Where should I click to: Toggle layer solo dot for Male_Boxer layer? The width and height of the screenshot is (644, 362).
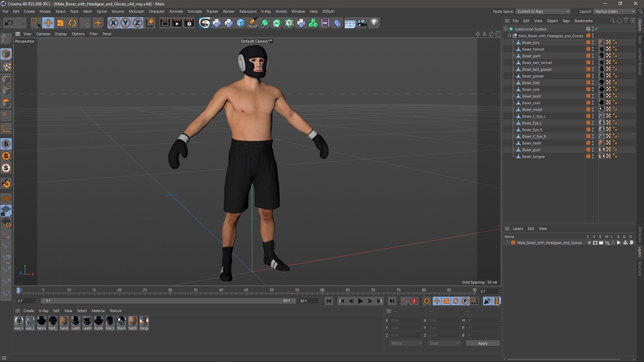click(589, 243)
